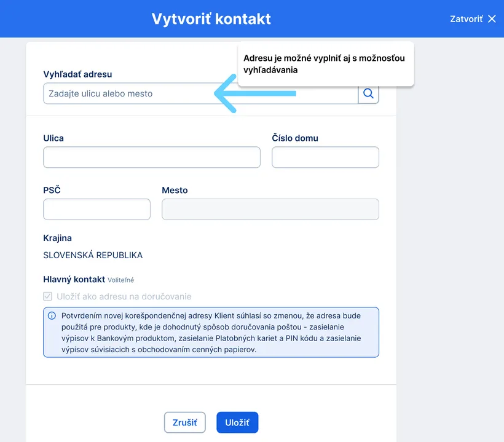This screenshot has width=504, height=442.
Task: Click the 'Zadajte ulicu alebo mesto' search field
Action: (x=123, y=93)
